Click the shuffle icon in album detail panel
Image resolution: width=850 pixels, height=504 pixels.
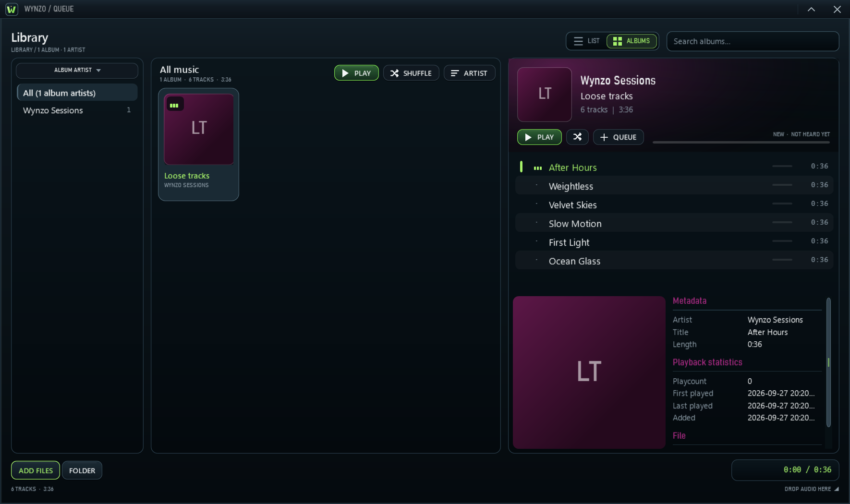(577, 137)
